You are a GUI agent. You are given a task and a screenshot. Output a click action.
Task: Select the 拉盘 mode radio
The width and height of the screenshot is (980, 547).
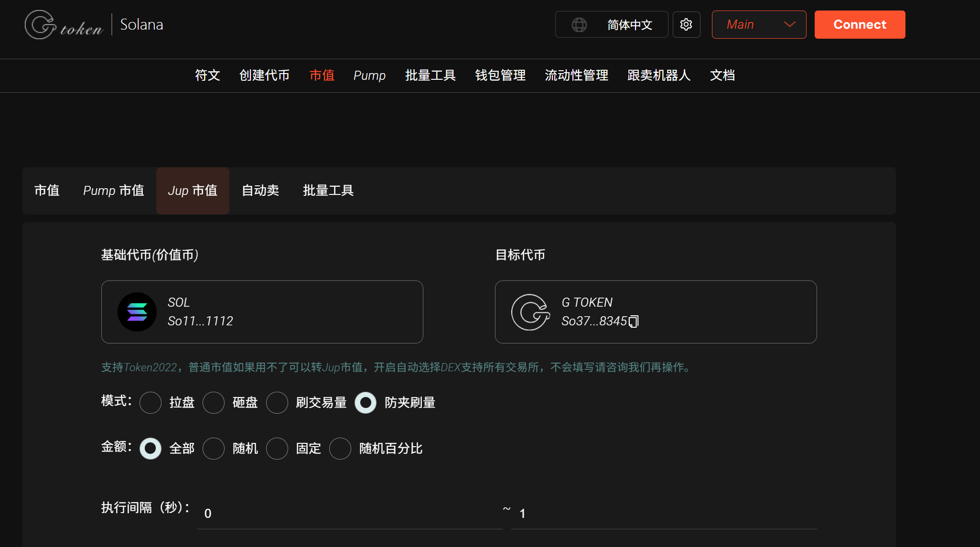[151, 403]
